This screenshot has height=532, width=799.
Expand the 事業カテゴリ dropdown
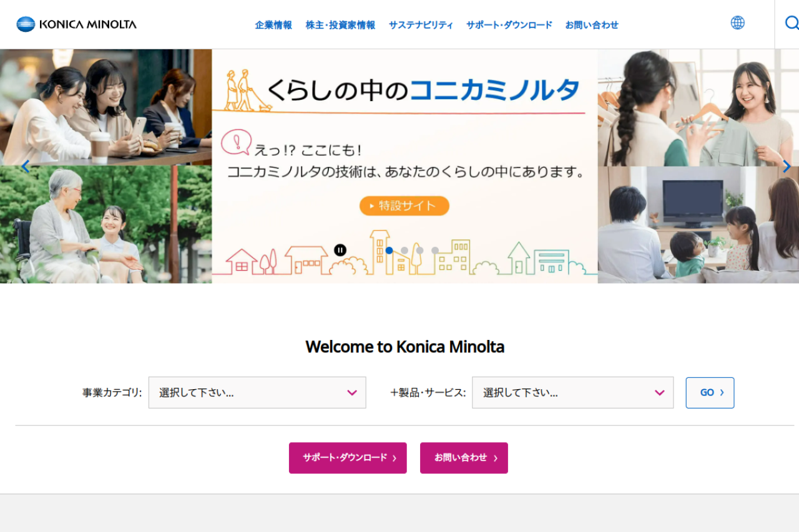(x=257, y=392)
